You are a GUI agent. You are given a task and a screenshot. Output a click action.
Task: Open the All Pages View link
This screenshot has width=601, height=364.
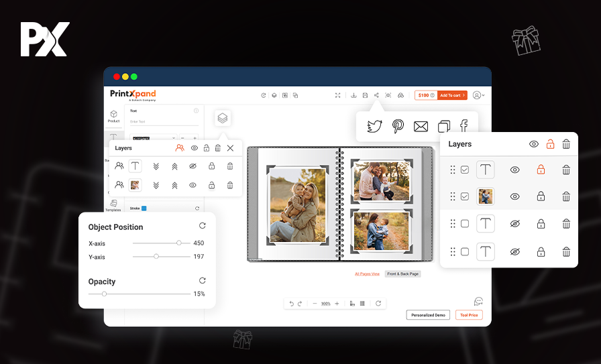pos(367,274)
